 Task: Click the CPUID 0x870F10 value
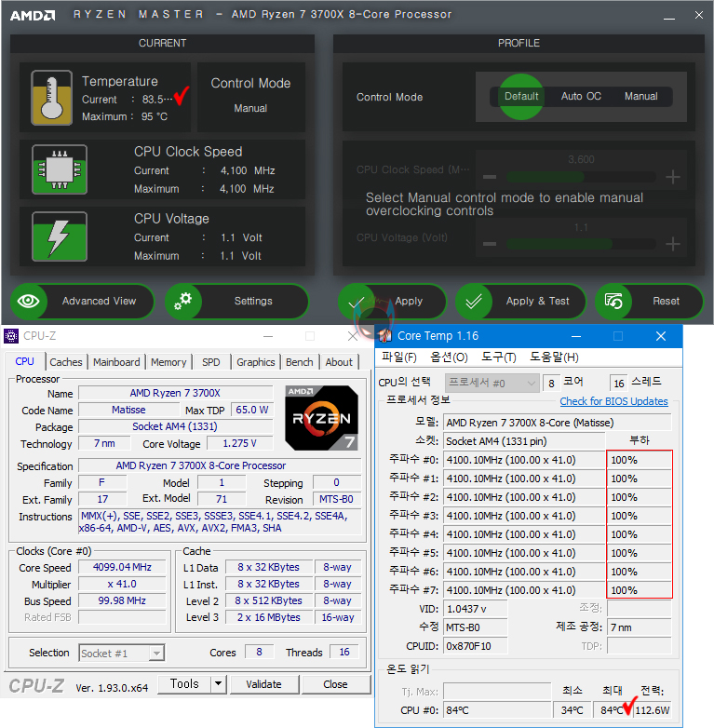click(x=476, y=646)
